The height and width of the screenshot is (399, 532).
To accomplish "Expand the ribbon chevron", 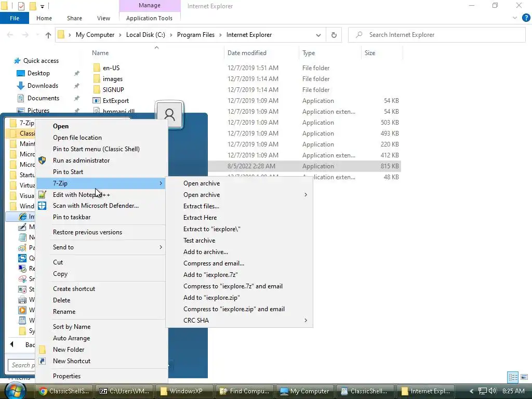I will coord(515,18).
